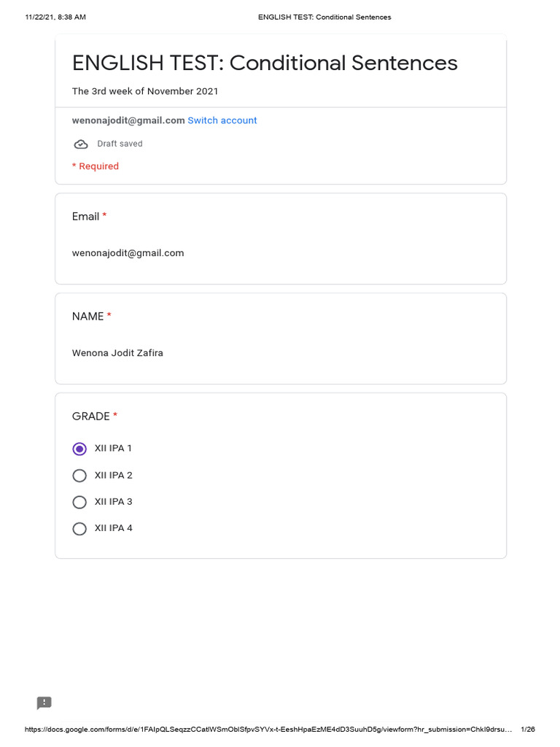The height and width of the screenshot is (747, 560).
Task: Choose the XII IPA 2 option
Action: 79,476
